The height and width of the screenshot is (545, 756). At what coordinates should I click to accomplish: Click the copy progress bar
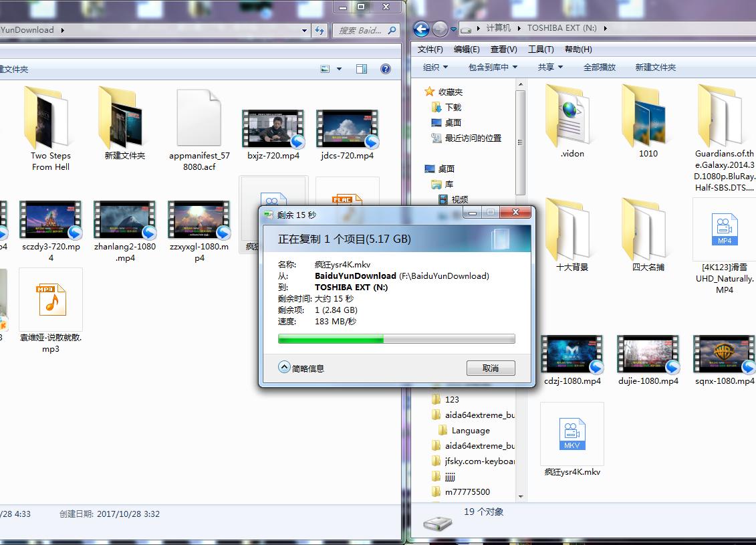(x=396, y=339)
